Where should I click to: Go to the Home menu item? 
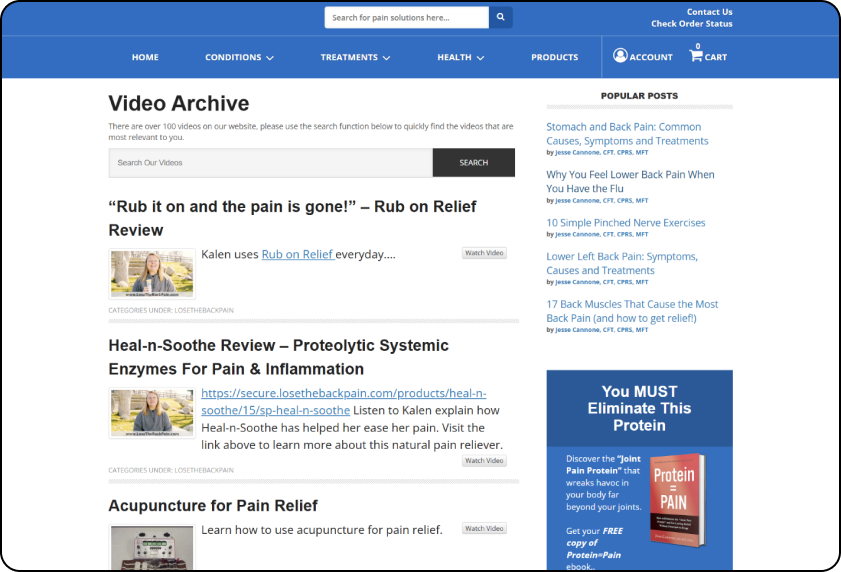pos(145,57)
